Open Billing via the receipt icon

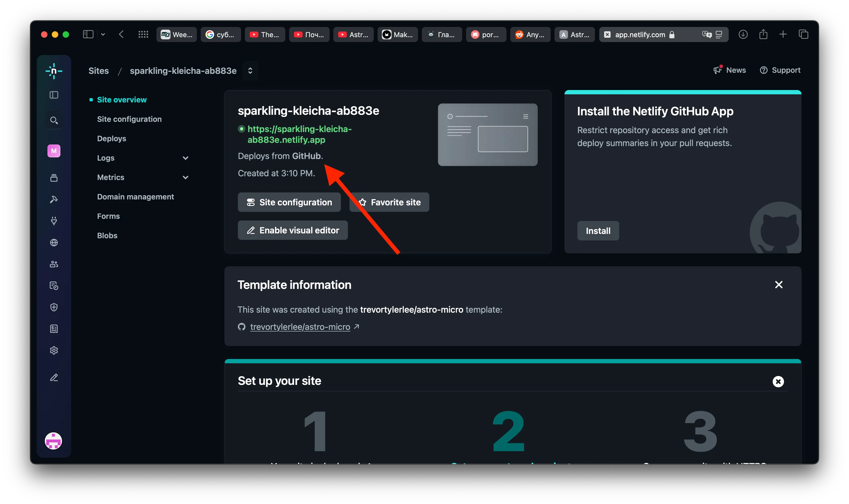coord(54,329)
